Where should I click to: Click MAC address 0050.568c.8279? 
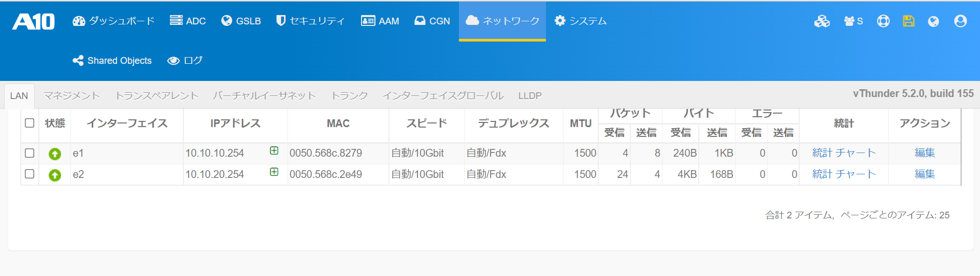(326, 153)
